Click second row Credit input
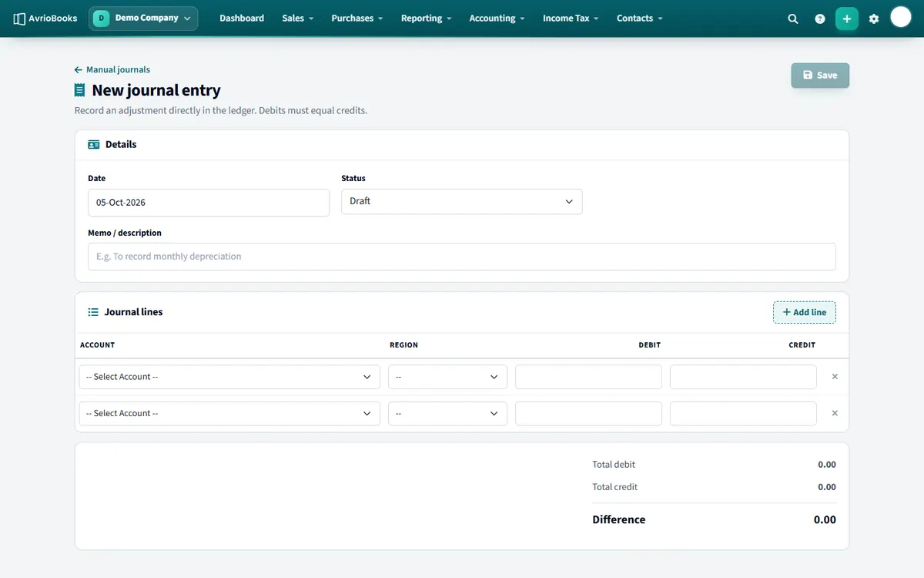924x578 pixels. tap(743, 413)
